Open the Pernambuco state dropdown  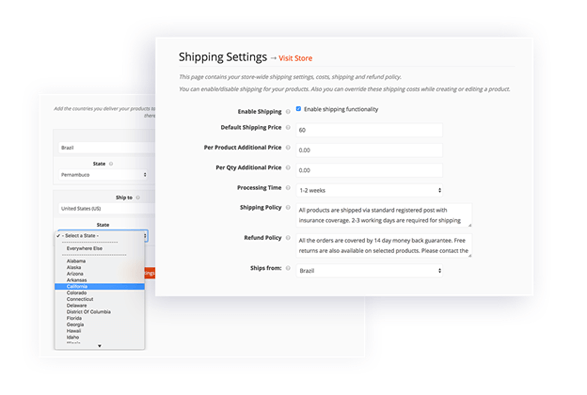point(103,175)
